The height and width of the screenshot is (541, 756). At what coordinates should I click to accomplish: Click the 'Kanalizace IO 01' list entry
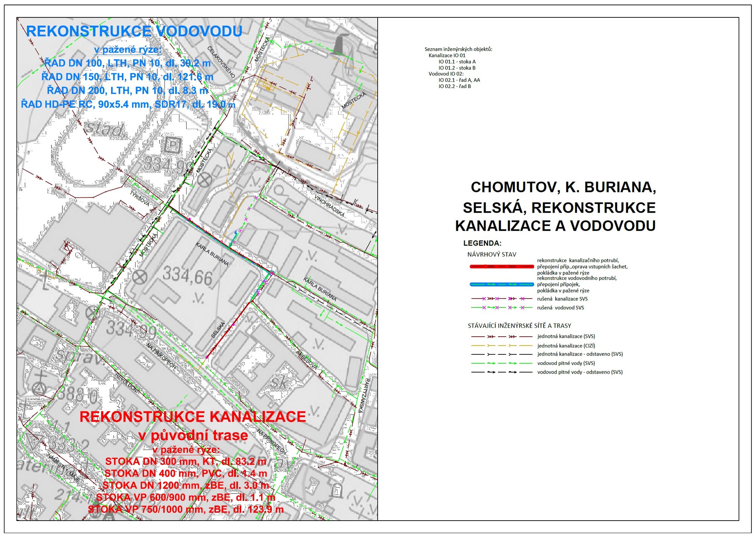pyautogui.click(x=447, y=56)
